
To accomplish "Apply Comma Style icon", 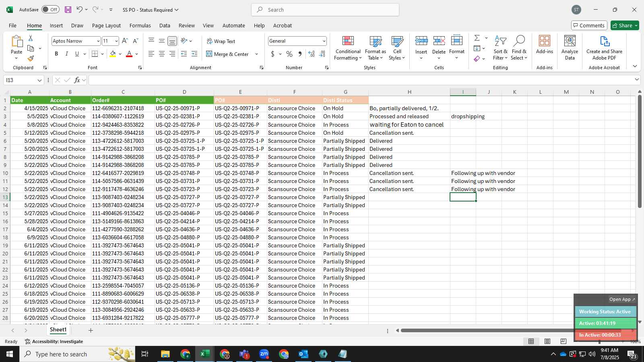I will point(300,54).
